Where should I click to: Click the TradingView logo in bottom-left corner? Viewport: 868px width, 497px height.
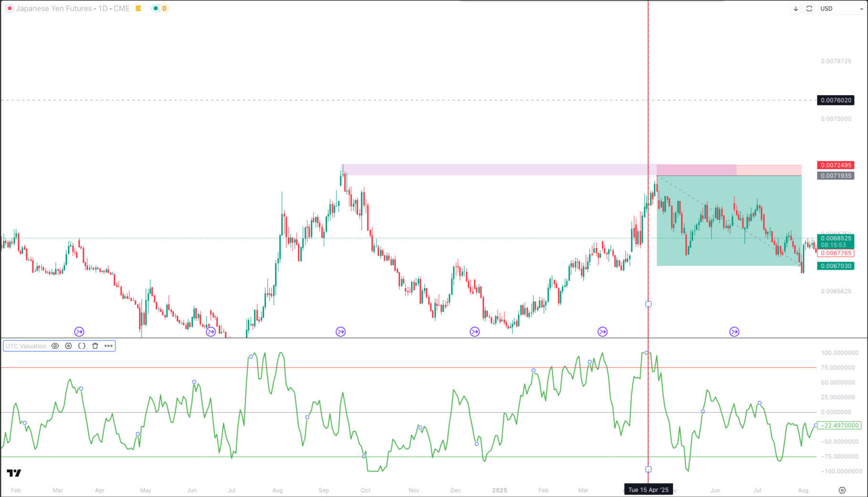14,473
